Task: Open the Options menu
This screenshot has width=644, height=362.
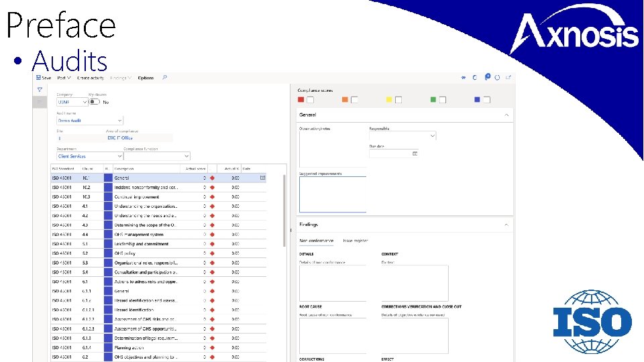Action: pyautogui.click(x=146, y=78)
